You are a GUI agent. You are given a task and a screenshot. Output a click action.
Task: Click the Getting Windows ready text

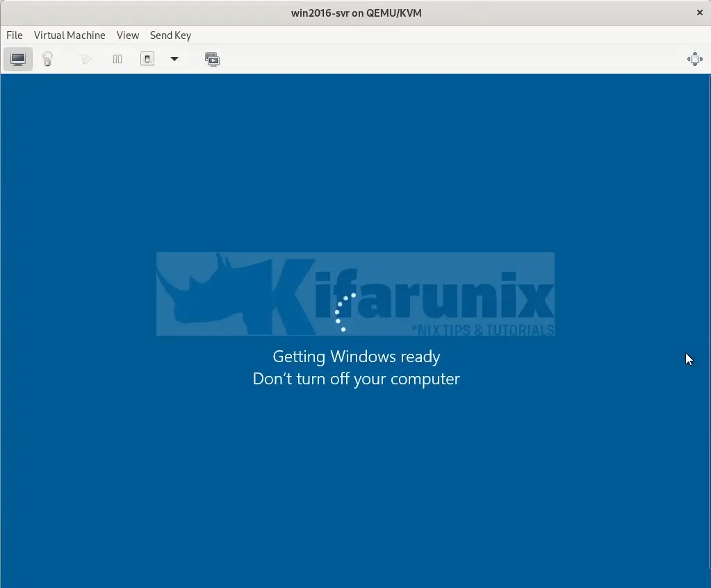[356, 357]
